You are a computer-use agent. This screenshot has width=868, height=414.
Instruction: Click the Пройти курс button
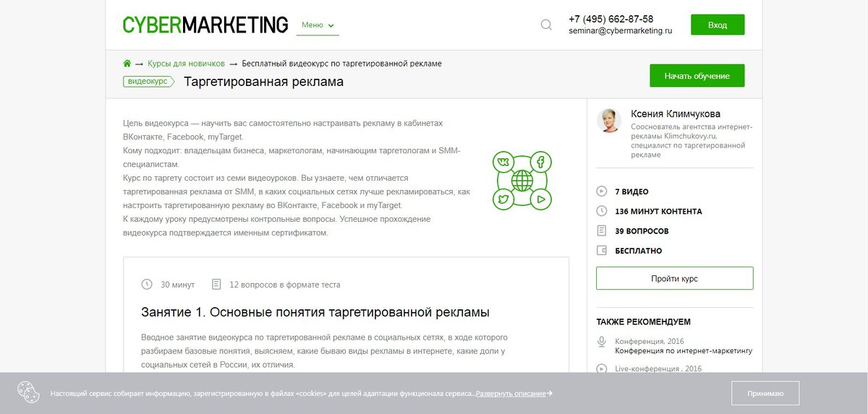(x=674, y=278)
